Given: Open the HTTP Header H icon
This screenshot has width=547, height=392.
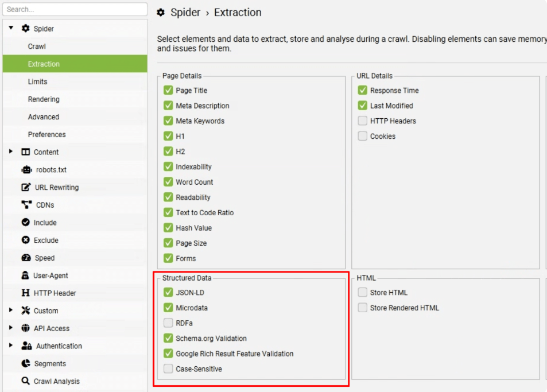Looking at the screenshot, I should [25, 293].
